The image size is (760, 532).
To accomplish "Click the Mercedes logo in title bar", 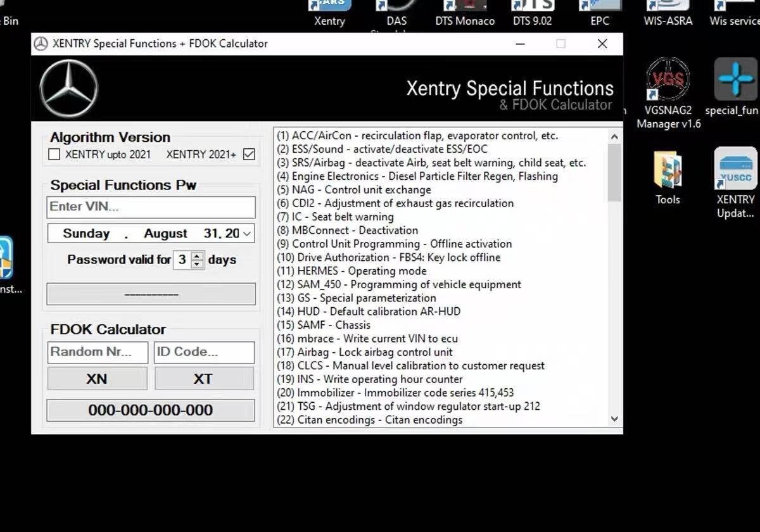I will tap(41, 44).
